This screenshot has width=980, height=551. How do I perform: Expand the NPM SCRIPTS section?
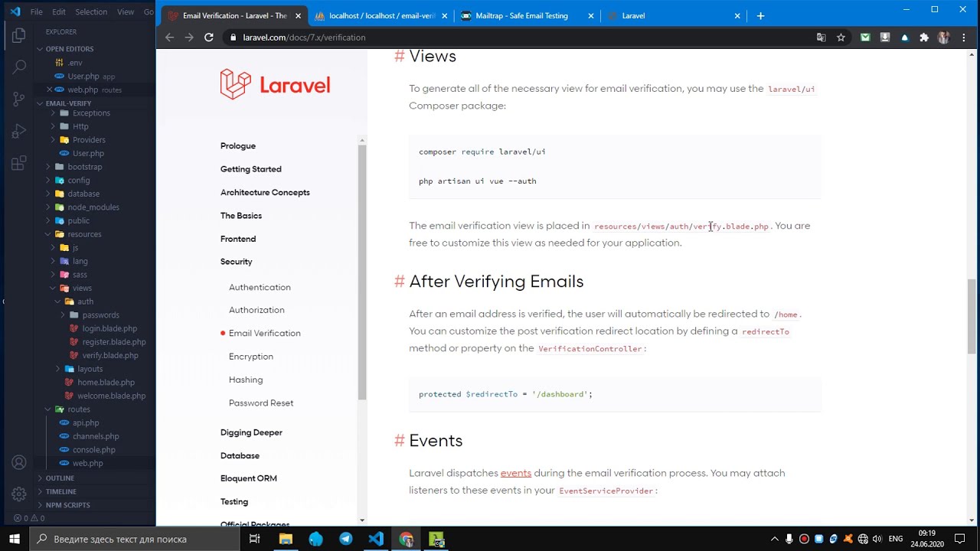[x=67, y=505]
